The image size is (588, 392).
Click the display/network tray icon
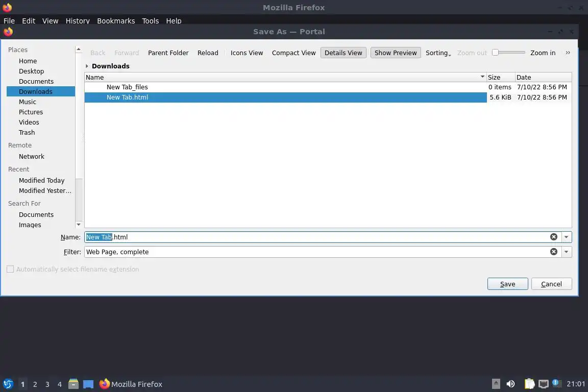coord(544,384)
